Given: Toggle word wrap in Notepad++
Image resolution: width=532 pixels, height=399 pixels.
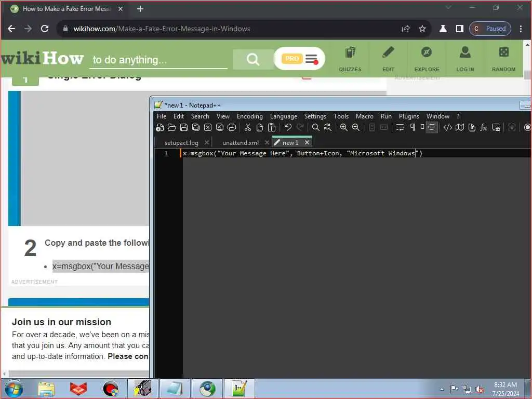Looking at the screenshot, I should click(400, 128).
